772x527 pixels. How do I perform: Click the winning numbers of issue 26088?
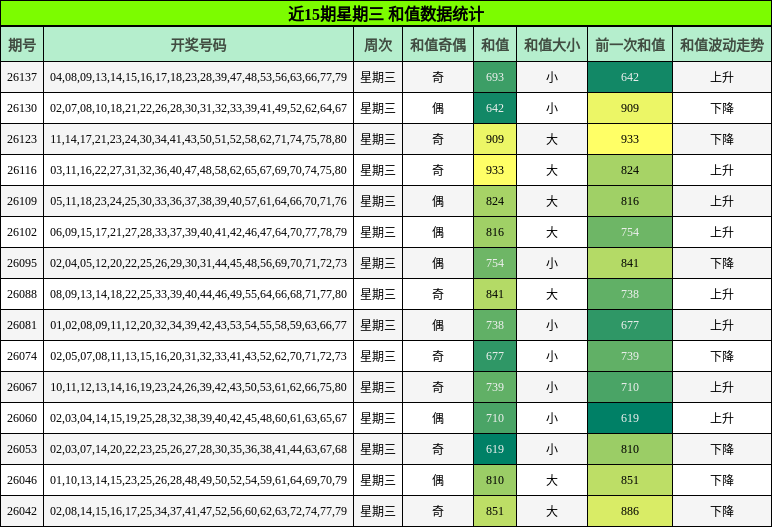coord(198,294)
